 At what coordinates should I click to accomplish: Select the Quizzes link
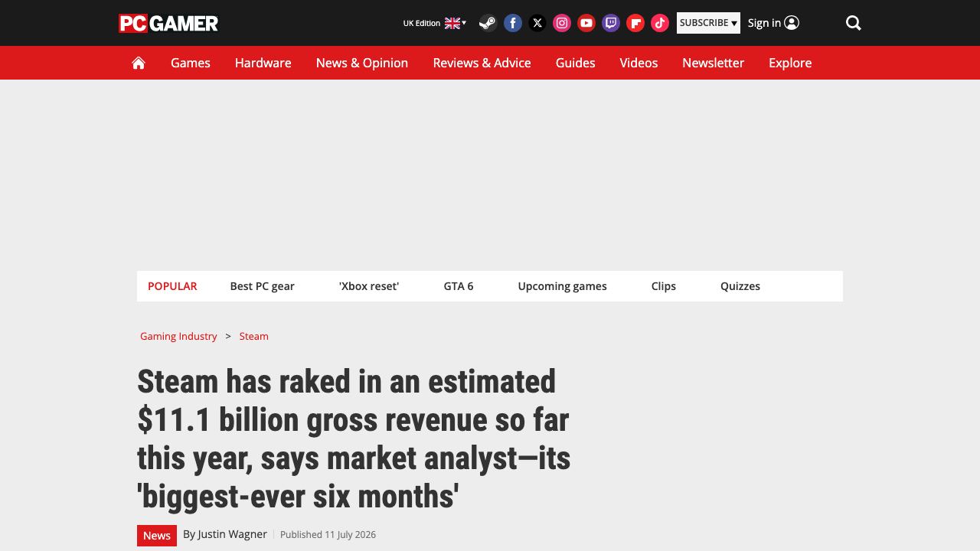tap(740, 286)
